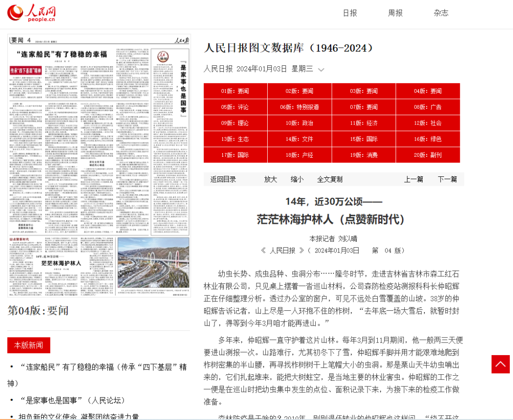Click the byline 本报记者 刘以晴

pos(333,238)
